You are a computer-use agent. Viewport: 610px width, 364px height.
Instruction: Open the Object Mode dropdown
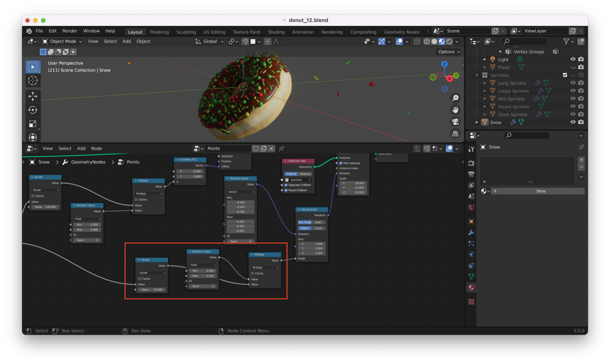[x=62, y=41]
